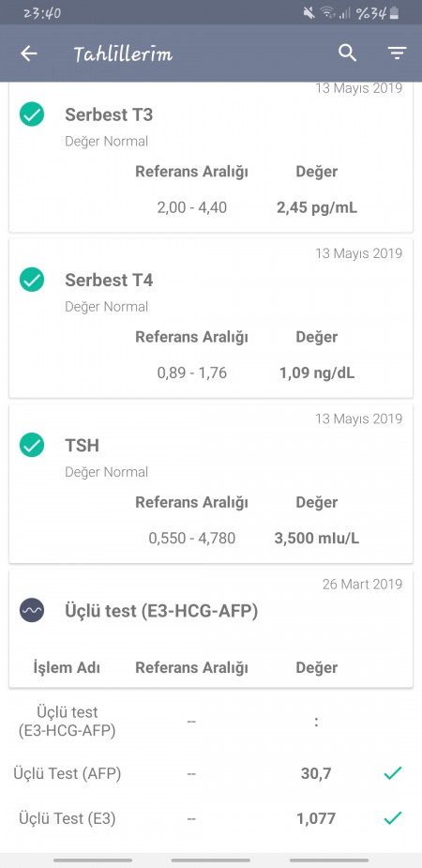Image resolution: width=422 pixels, height=868 pixels.
Task: Tap the checkmark on the AFP row
Action: [x=393, y=773]
